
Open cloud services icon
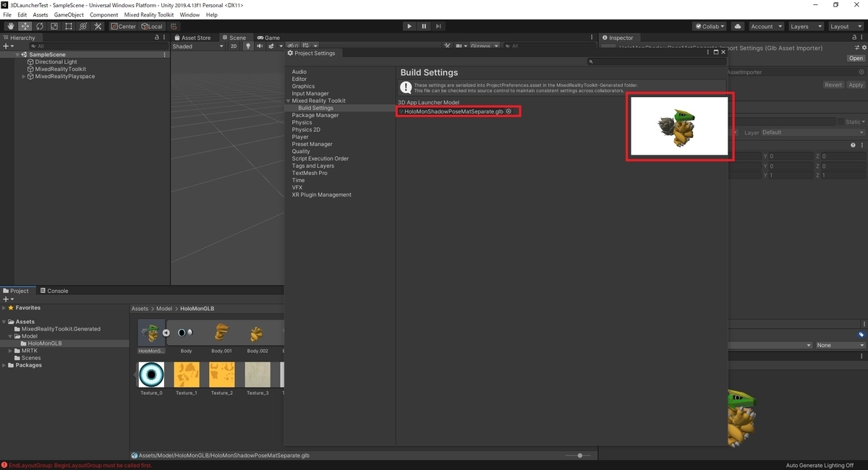737,26
